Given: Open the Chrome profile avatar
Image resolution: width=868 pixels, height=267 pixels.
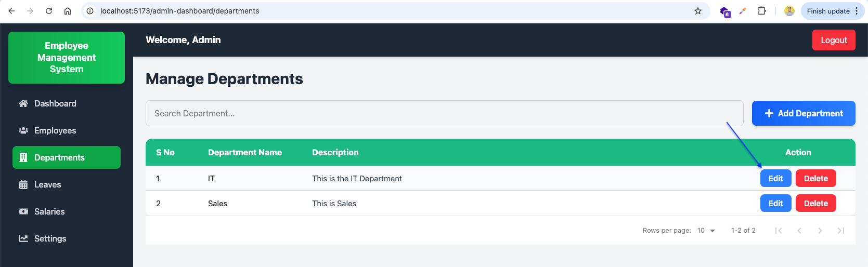Looking at the screenshot, I should click(x=789, y=11).
